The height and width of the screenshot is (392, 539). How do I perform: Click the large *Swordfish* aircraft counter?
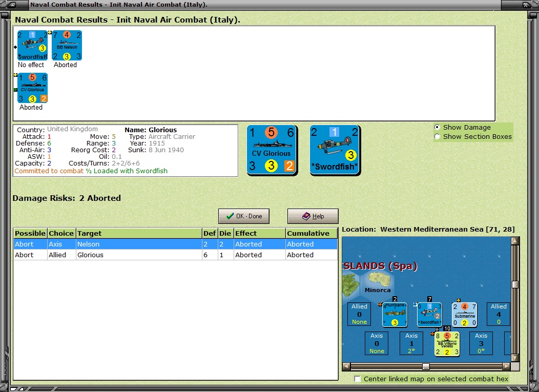click(x=335, y=150)
